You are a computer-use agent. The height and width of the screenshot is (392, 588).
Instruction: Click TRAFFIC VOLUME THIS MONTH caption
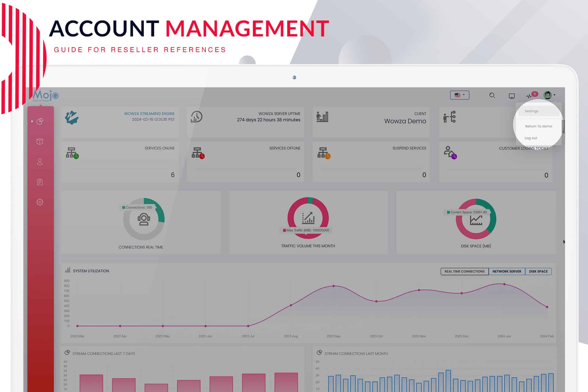coord(308,246)
